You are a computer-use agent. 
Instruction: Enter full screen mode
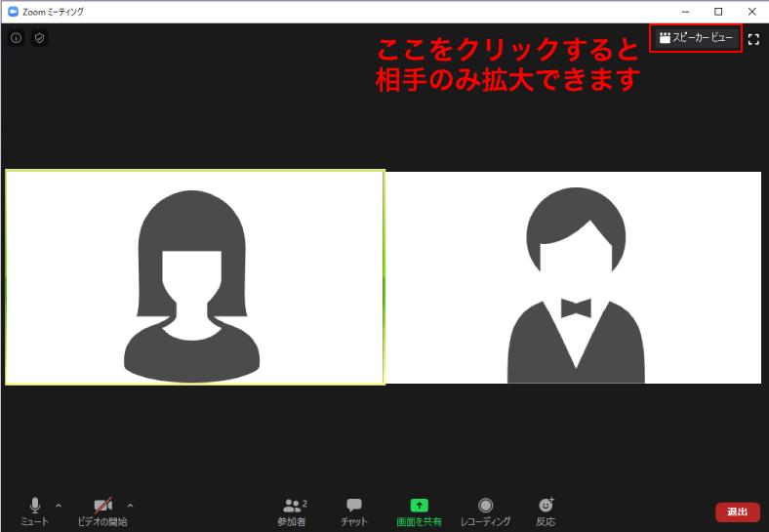753,39
